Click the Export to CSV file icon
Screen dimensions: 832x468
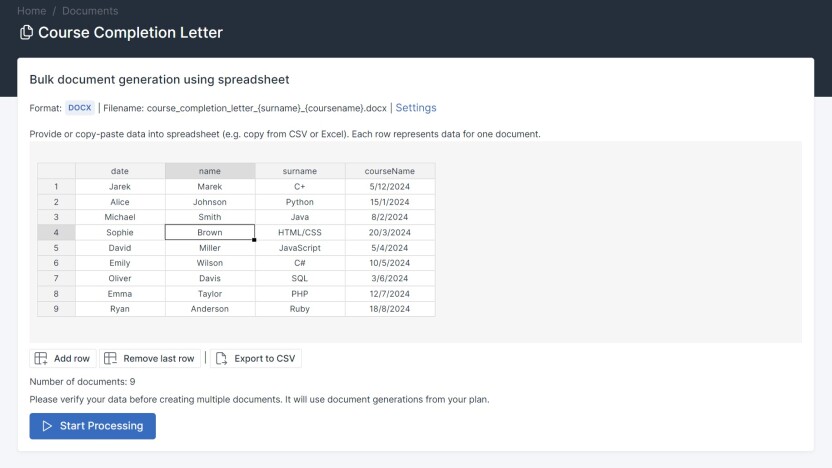pos(221,358)
